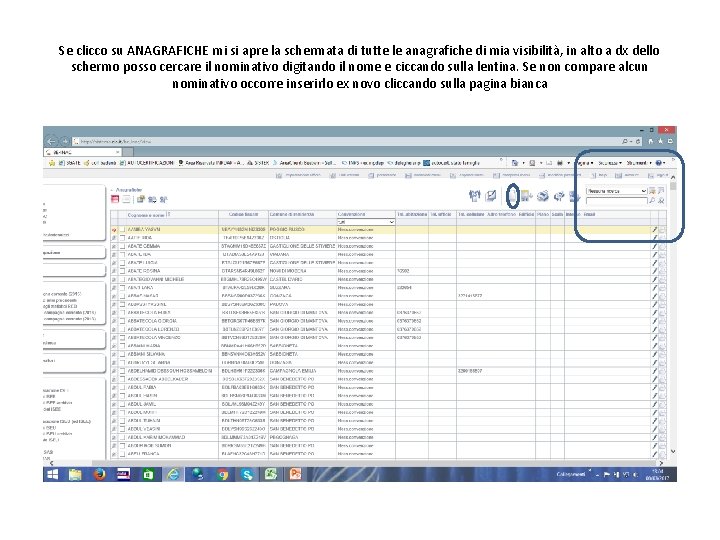Click the edit pencil on the ABDUL JAMIL row
This screenshot has width=720, height=540.
click(x=655, y=404)
